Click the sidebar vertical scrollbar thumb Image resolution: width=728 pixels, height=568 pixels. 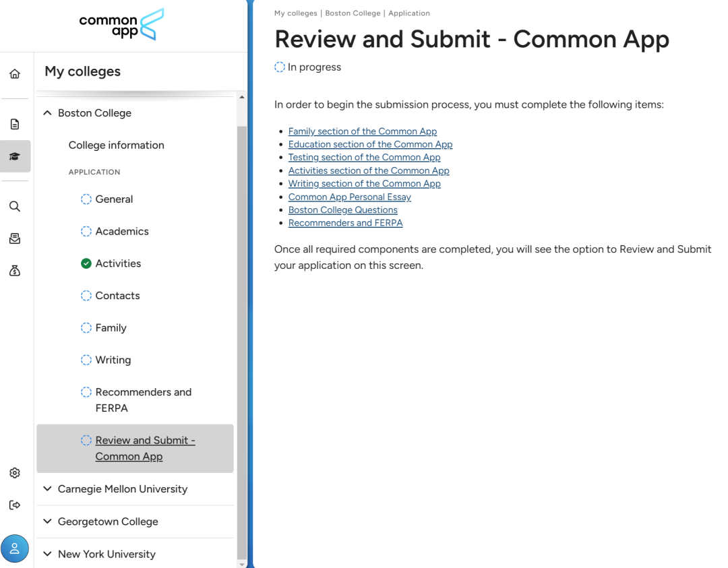click(242, 342)
